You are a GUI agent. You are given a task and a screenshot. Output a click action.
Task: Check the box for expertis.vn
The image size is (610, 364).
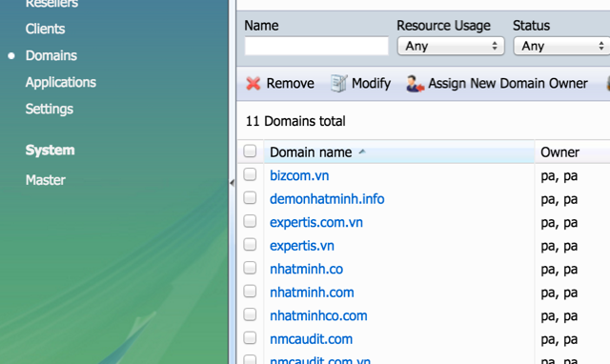(250, 245)
